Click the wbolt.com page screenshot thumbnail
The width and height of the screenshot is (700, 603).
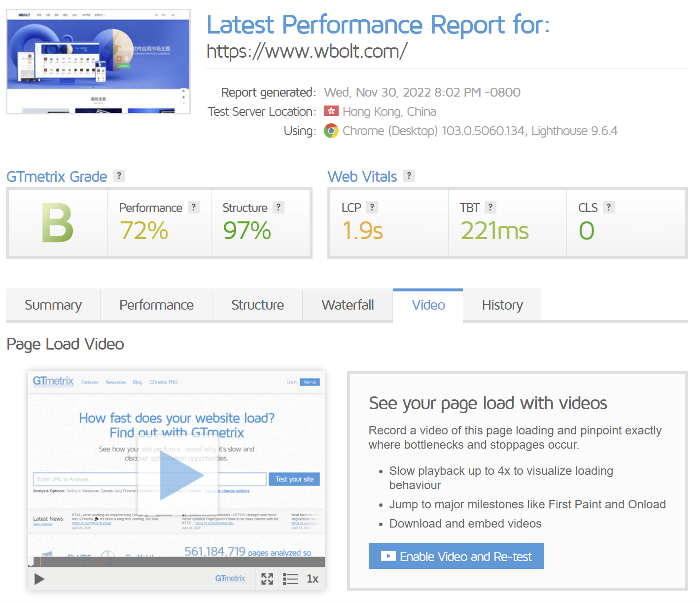99,62
